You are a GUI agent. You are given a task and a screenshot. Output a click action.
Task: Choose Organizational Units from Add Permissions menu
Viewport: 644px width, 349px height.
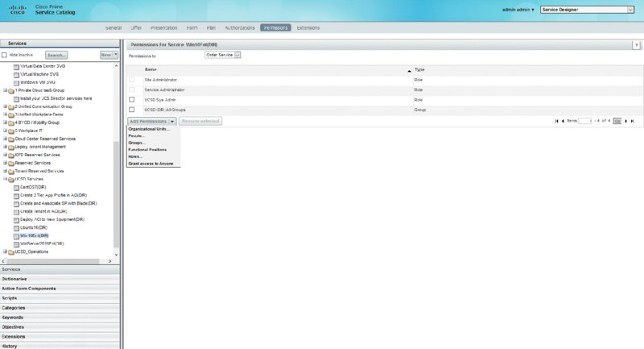click(x=149, y=129)
